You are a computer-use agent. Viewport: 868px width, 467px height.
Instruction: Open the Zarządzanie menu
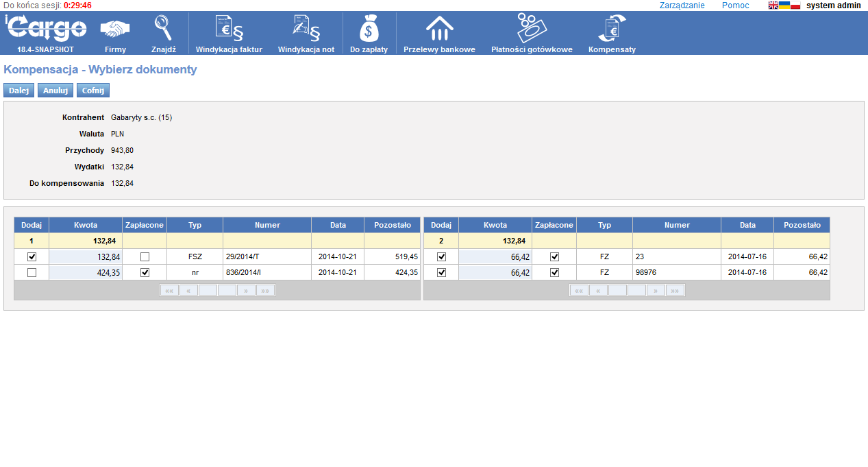click(x=682, y=5)
